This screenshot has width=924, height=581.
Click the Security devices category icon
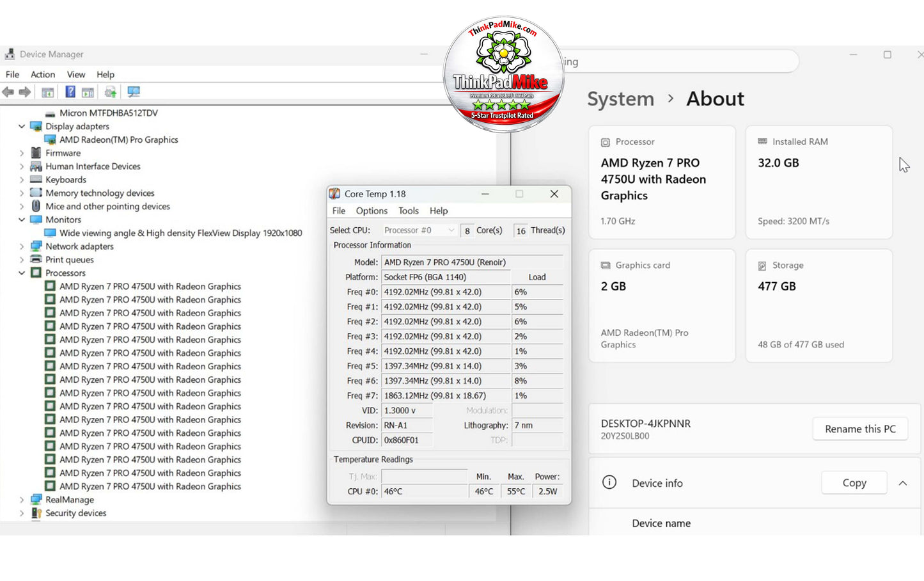pyautogui.click(x=36, y=513)
